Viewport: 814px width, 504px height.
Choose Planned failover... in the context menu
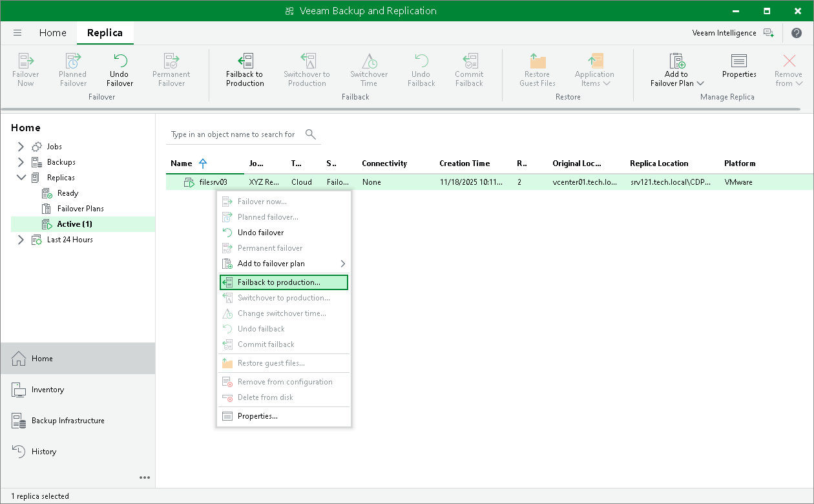pos(284,217)
